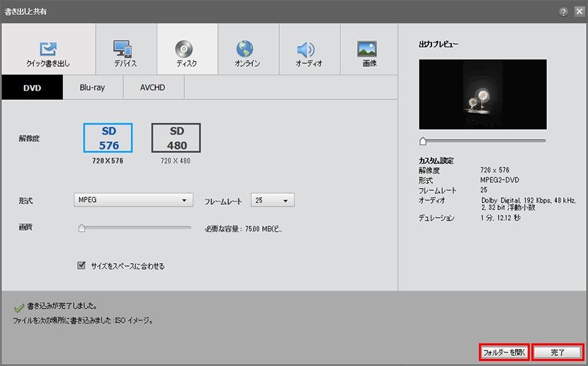
Task: Select the DVD sub-tab
Action: coord(33,87)
